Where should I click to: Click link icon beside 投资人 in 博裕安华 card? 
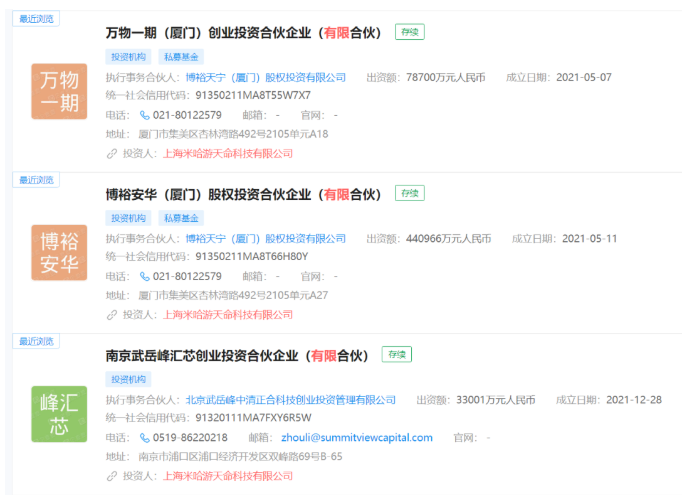(x=112, y=315)
